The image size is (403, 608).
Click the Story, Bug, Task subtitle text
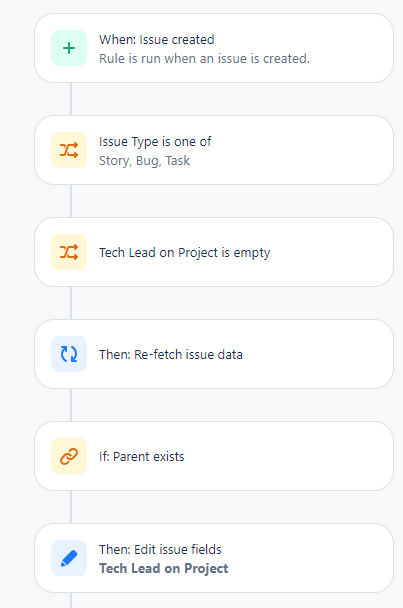click(144, 161)
